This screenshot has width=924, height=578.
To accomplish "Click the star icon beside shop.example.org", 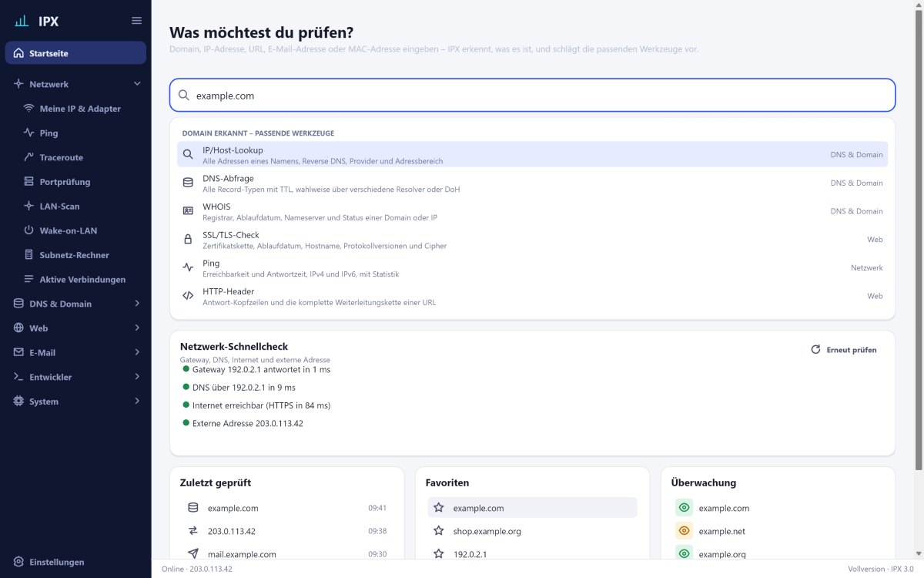I will [439, 531].
